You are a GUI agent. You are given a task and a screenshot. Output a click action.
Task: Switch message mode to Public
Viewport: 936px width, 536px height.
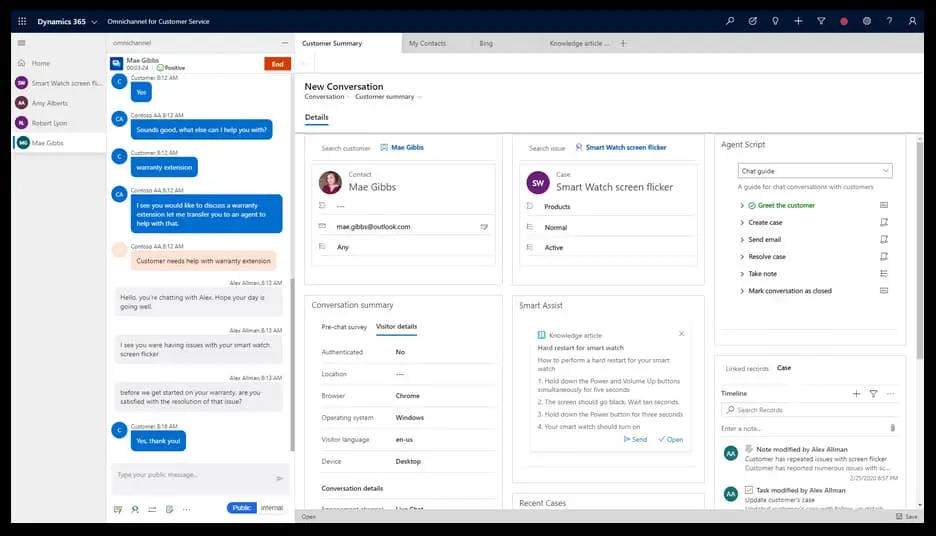[x=242, y=508]
